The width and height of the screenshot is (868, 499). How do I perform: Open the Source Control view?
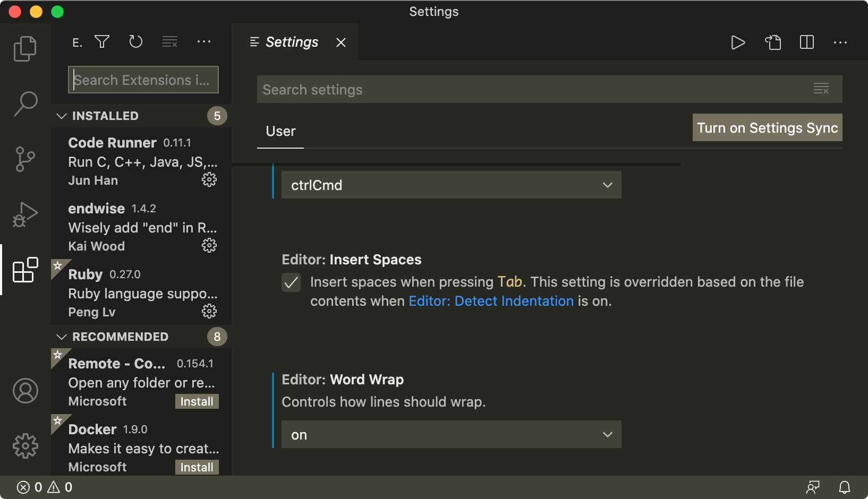[25, 159]
